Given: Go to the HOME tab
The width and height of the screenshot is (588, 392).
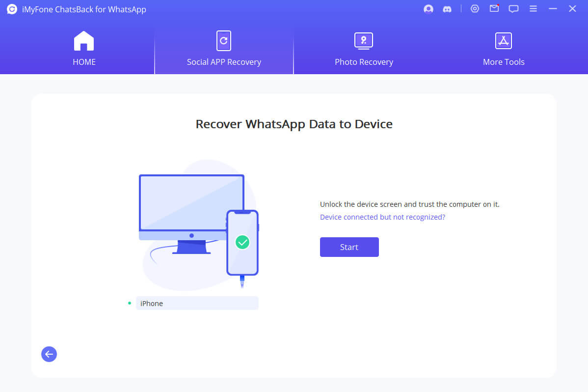Looking at the screenshot, I should (x=84, y=49).
